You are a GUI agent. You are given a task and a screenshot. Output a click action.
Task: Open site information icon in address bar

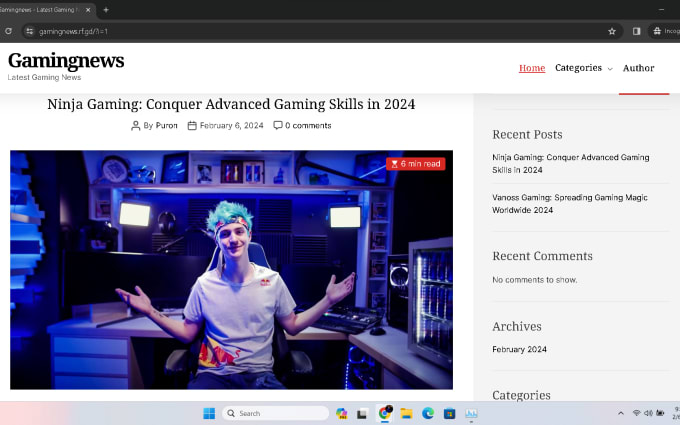[x=29, y=31]
